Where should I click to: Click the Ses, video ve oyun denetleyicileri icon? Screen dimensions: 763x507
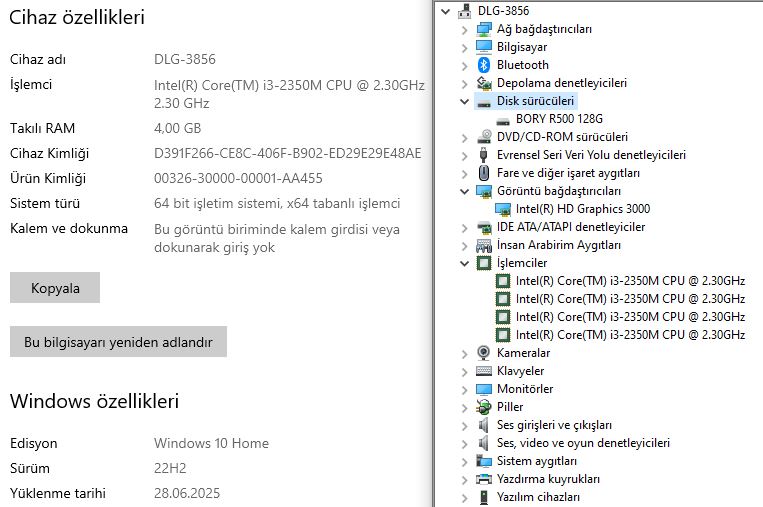click(483, 443)
